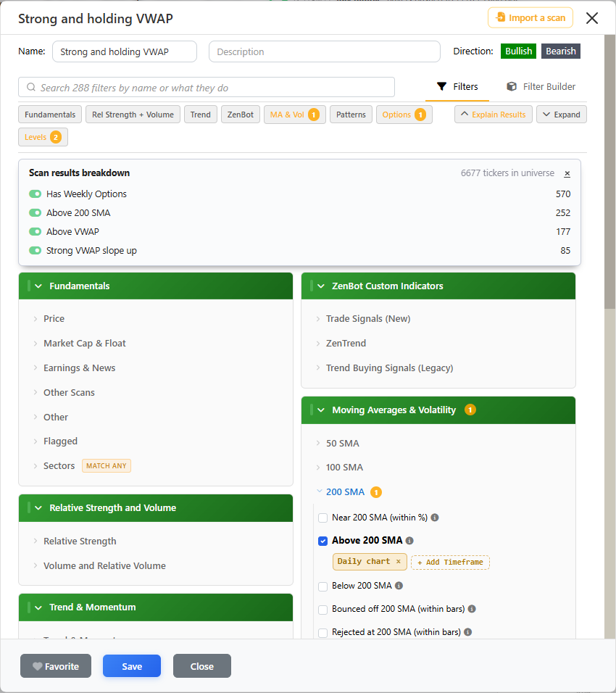
Task: Uncheck the Above 200 SMA checkbox
Action: [323, 541]
